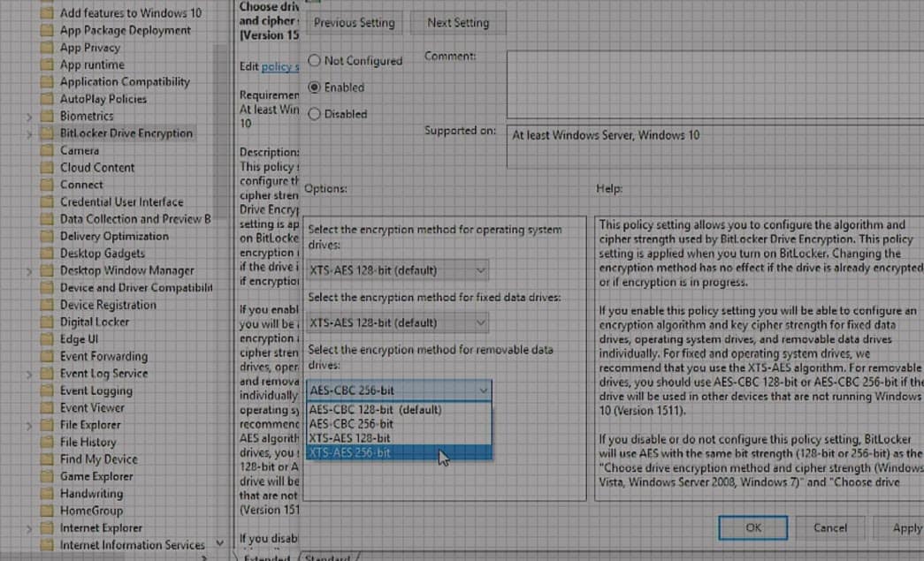This screenshot has width=924, height=561.
Task: Click the tree pane scroll-down arrow
Action: (220, 542)
